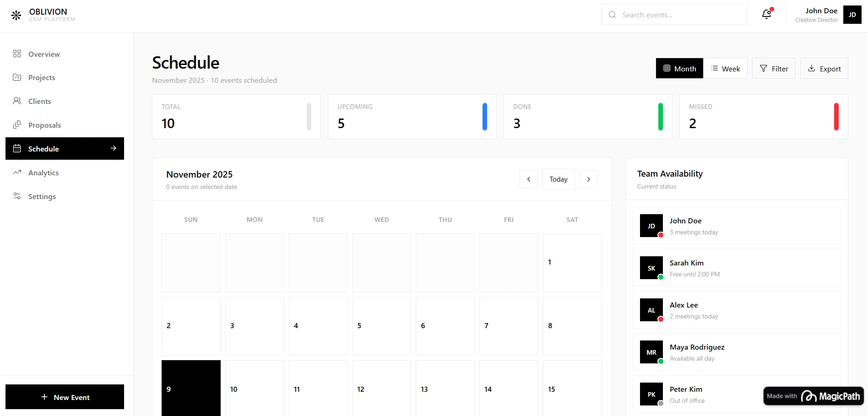
Task: Switch to the Week view
Action: click(x=726, y=68)
